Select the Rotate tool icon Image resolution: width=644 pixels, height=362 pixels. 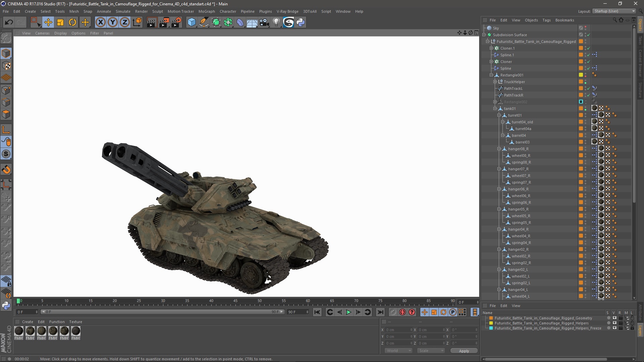(x=72, y=22)
